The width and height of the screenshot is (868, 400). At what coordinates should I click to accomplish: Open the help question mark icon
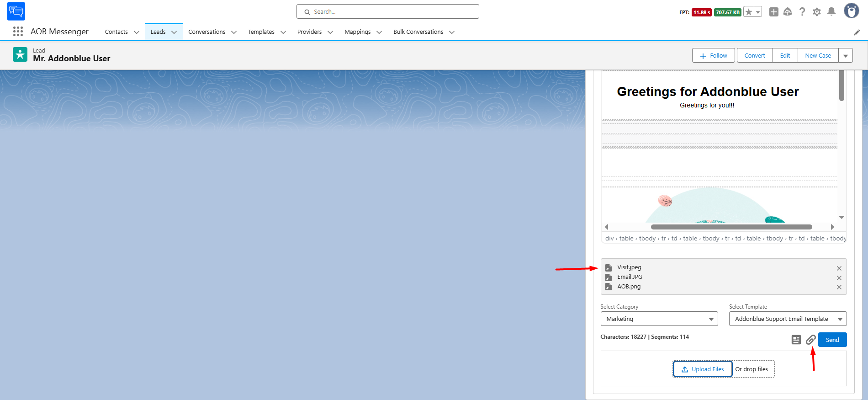click(802, 12)
